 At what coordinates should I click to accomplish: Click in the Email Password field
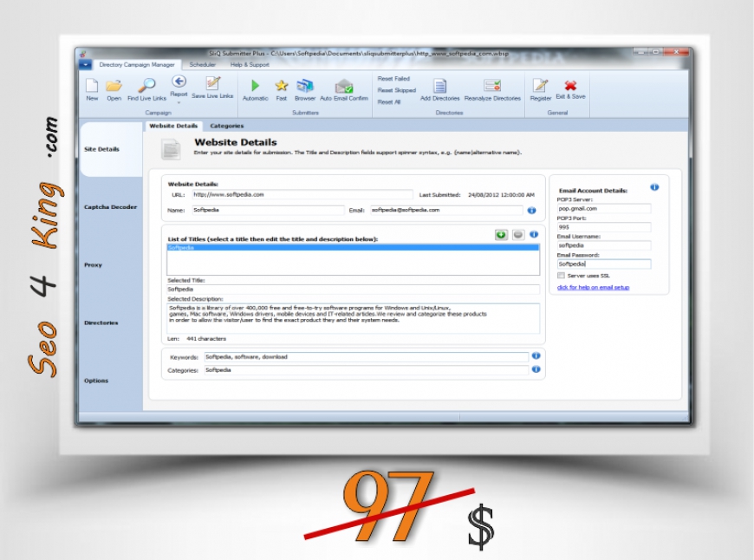[x=604, y=264]
